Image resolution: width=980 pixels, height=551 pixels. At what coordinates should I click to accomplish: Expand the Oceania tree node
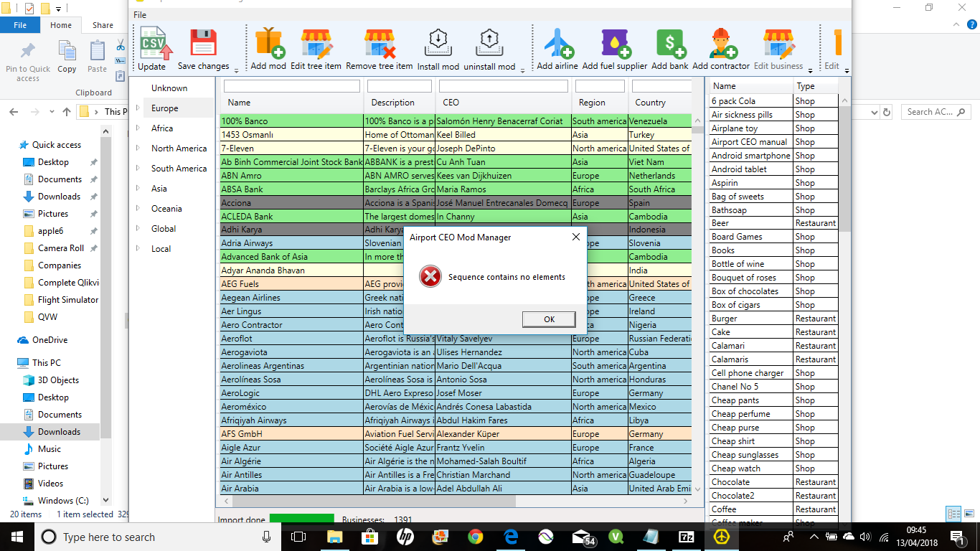(138, 209)
